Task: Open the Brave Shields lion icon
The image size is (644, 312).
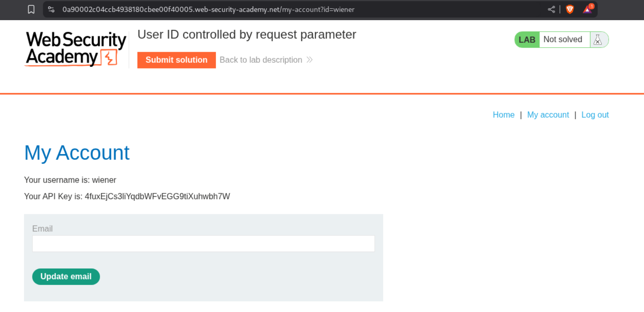Action: point(570,9)
